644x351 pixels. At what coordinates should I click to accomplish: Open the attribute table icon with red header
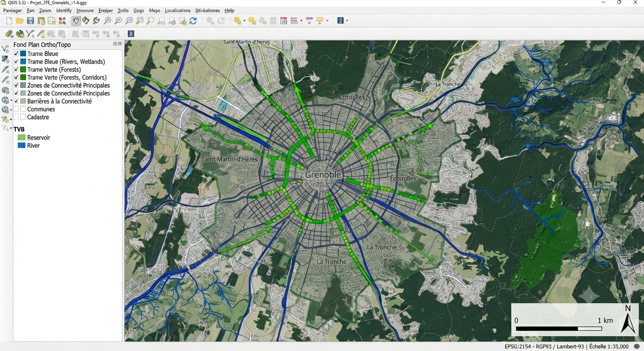(x=284, y=21)
